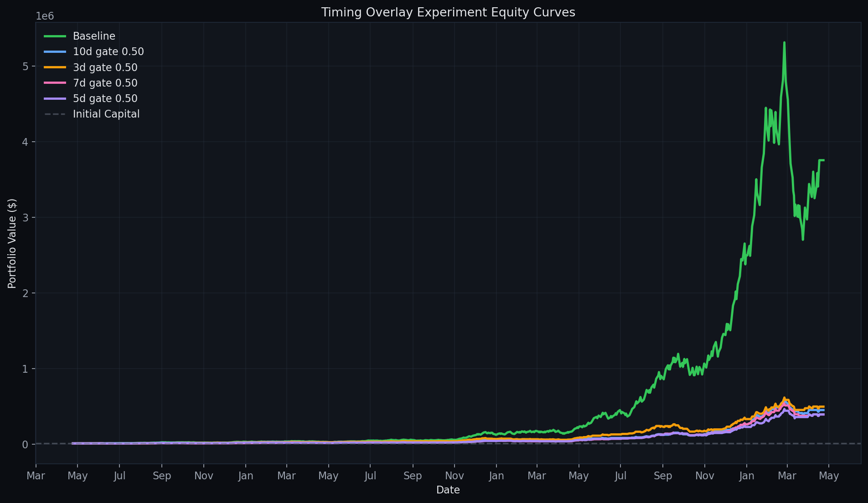Screen dimensions: 868x503
Task: Click the 7d gate 0.50 pink swatch
Action: (55, 83)
